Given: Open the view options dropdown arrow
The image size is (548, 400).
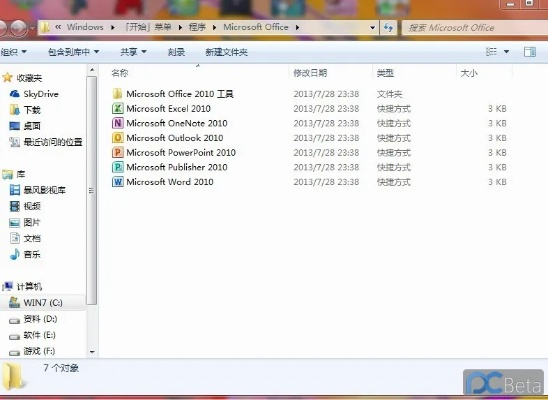Looking at the screenshot, I should point(506,52).
